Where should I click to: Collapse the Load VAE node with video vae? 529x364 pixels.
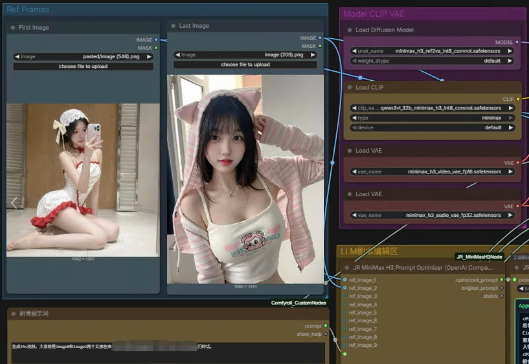pyautogui.click(x=350, y=151)
